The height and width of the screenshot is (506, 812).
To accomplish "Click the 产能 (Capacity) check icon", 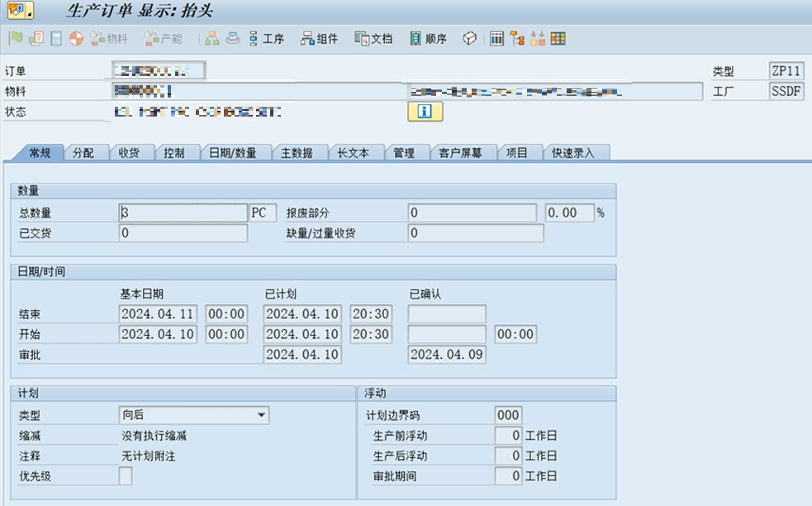I will [x=163, y=39].
